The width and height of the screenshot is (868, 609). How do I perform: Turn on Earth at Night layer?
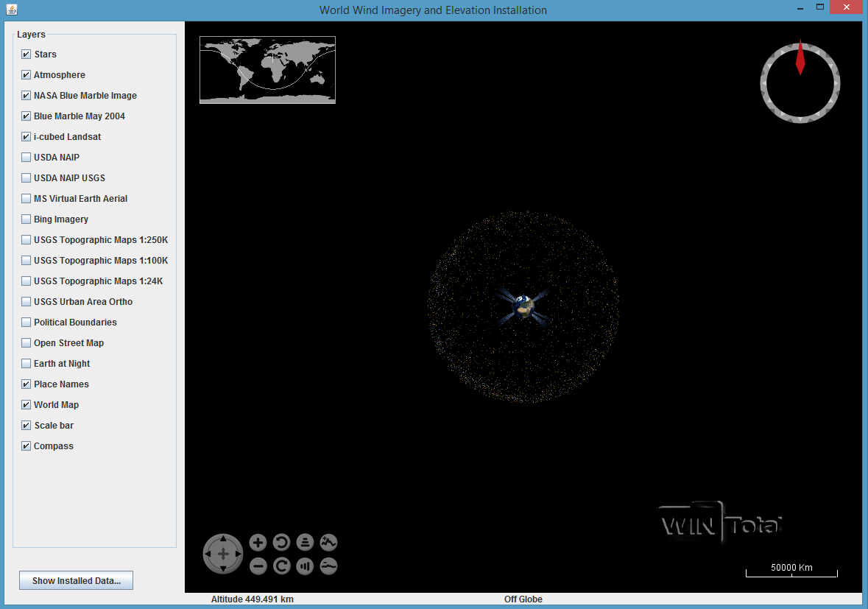click(x=26, y=363)
